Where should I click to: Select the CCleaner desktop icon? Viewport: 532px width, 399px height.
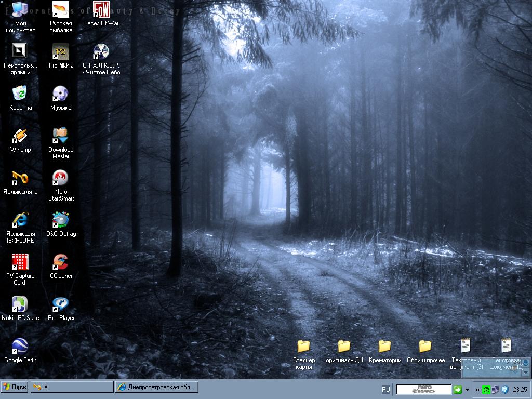coord(61,263)
